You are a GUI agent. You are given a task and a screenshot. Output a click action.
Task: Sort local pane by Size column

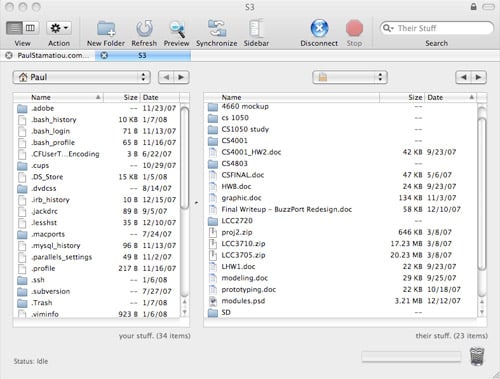click(x=122, y=97)
